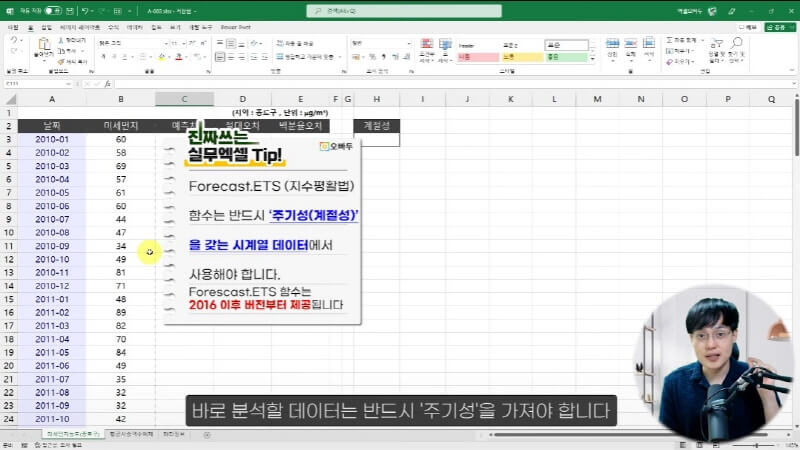
Task: Open the font name combo box
Action: [134, 43]
